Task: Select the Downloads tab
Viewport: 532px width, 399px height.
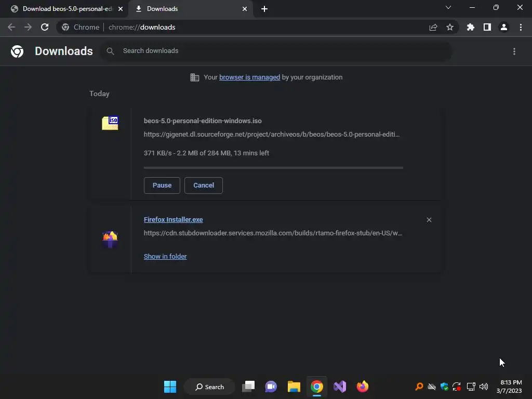Action: (191, 9)
